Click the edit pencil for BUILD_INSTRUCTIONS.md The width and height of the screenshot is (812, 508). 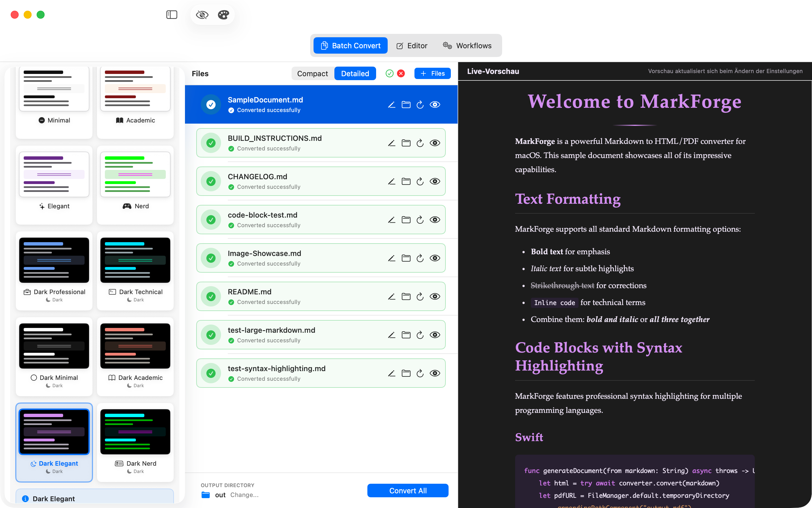coord(392,143)
